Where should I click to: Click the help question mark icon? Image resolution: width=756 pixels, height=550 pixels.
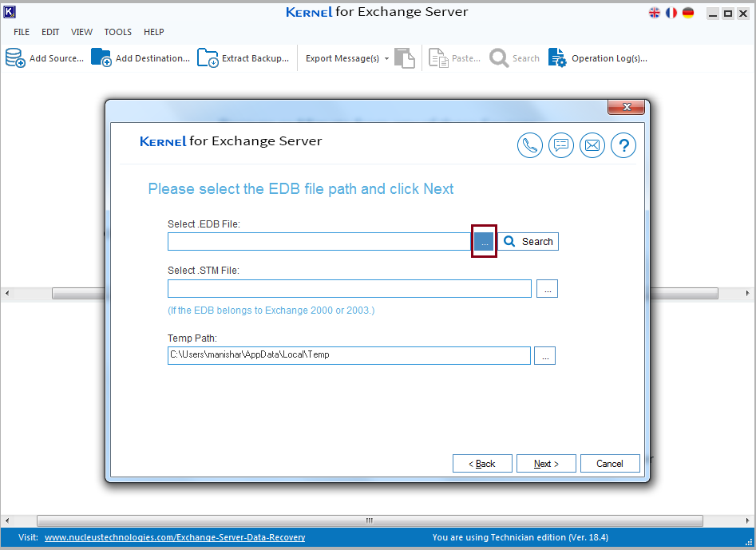pos(623,145)
